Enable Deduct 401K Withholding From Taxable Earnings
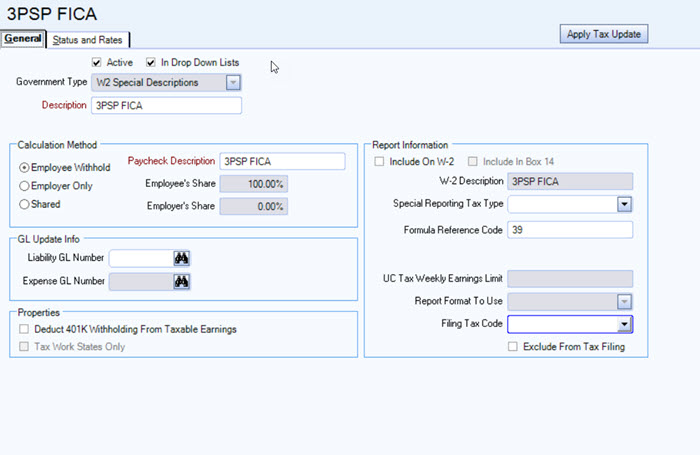 (25, 329)
